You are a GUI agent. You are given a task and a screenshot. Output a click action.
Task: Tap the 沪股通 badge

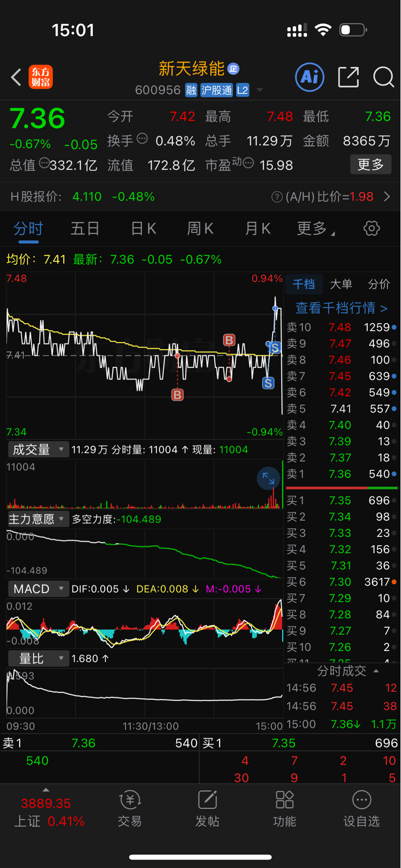pyautogui.click(x=216, y=90)
